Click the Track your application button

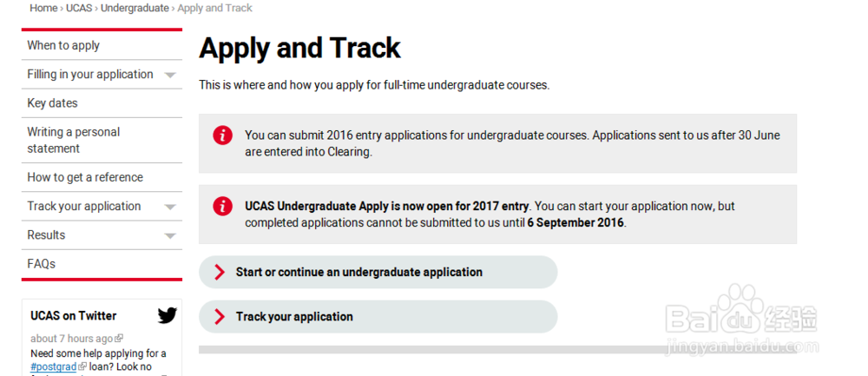point(378,317)
